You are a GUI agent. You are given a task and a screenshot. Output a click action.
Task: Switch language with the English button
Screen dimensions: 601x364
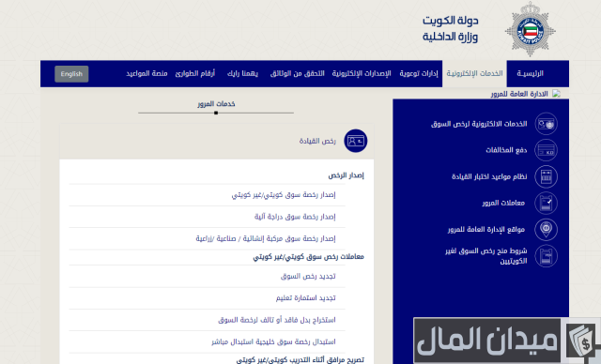coord(71,74)
